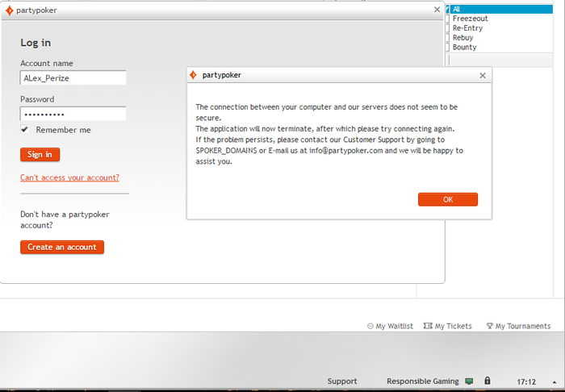Image resolution: width=565 pixels, height=392 pixels.
Task: Click partypoker diamond logo in dialog title
Action: tap(193, 75)
